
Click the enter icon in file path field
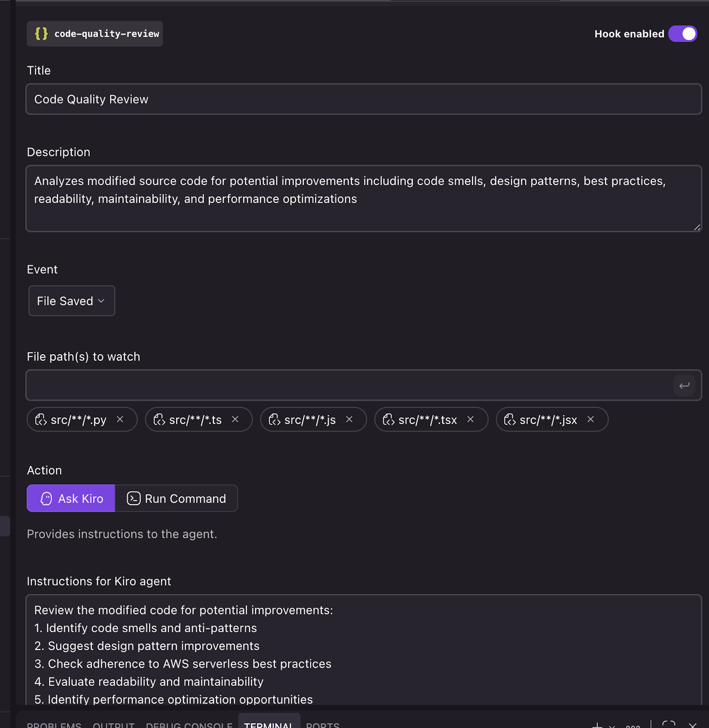684,385
